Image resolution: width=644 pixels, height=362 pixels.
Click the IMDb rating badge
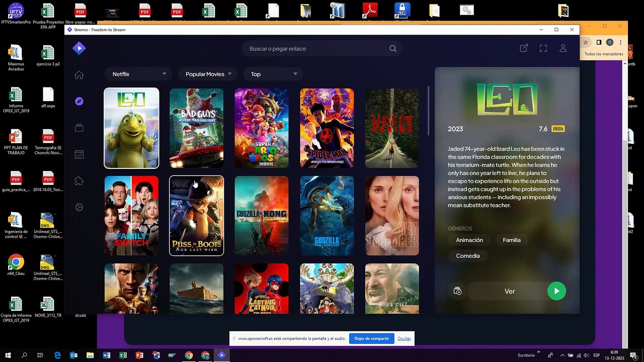pos(558,129)
